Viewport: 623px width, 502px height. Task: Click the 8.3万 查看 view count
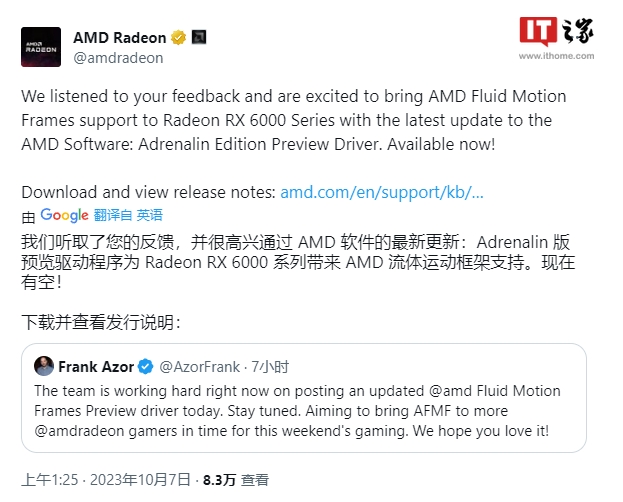click(235, 479)
